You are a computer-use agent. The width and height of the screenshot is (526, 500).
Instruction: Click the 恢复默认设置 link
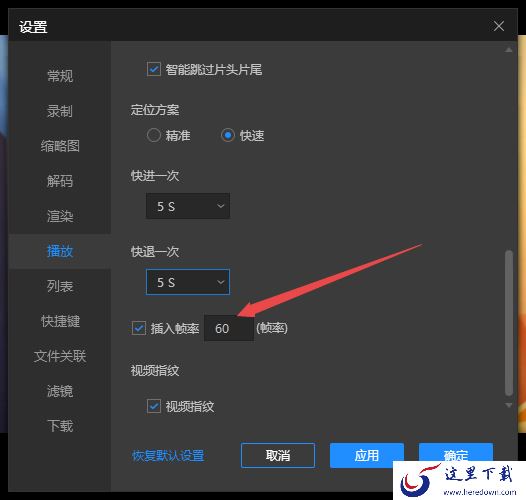tap(168, 456)
